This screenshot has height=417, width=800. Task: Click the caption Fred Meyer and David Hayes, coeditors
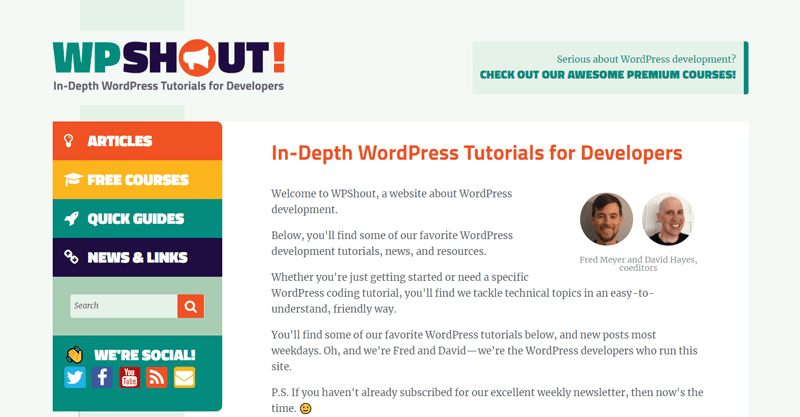pos(638,263)
